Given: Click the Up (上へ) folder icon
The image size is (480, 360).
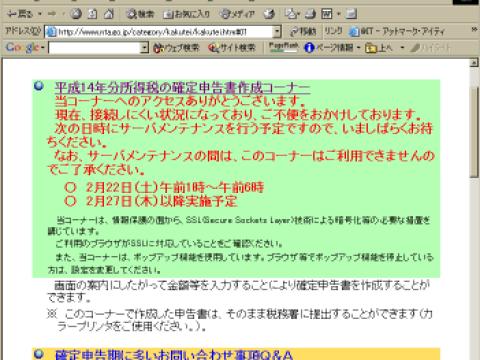Looking at the screenshot, I should tap(371, 48).
